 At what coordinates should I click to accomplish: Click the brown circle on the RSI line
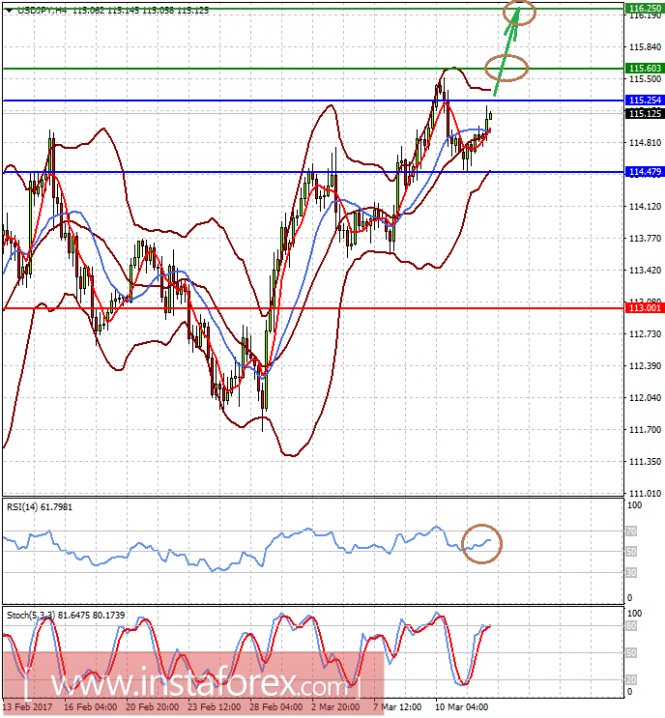coord(482,544)
